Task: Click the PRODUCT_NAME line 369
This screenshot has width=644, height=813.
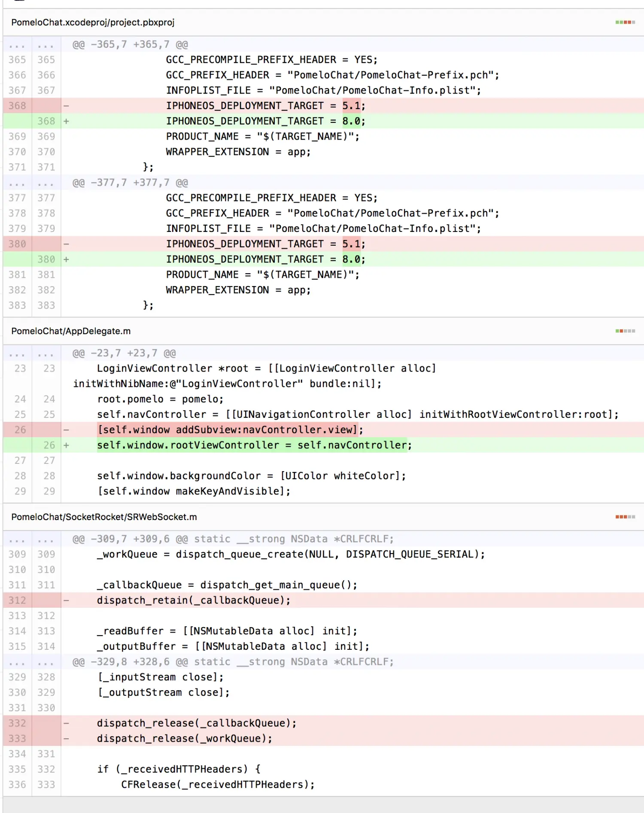Action: (x=323, y=137)
